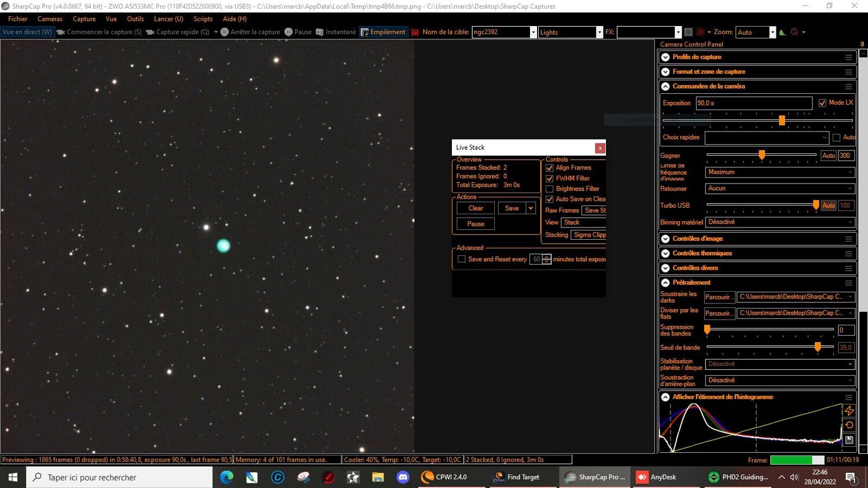Enable the Brightness Filter checkbox
The image size is (868, 488).
549,188
